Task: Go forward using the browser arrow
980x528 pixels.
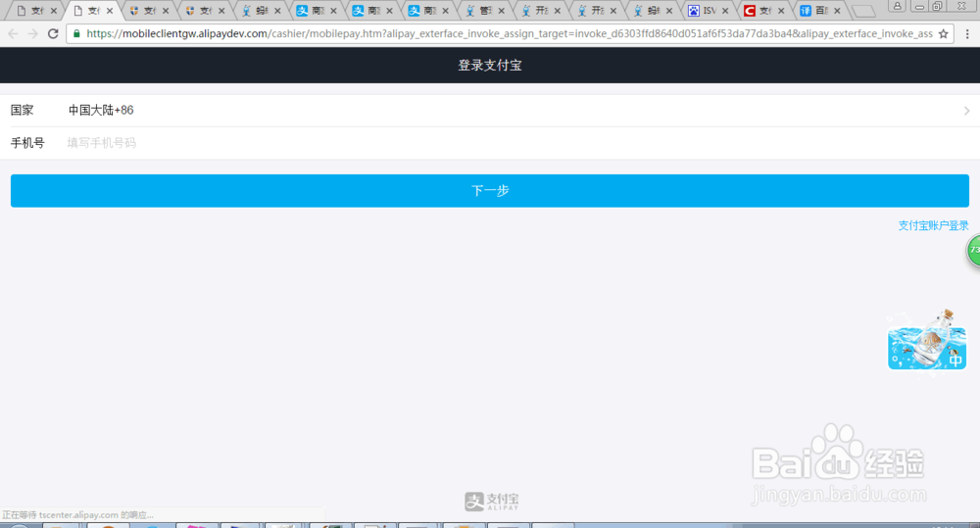Action: pyautogui.click(x=33, y=33)
